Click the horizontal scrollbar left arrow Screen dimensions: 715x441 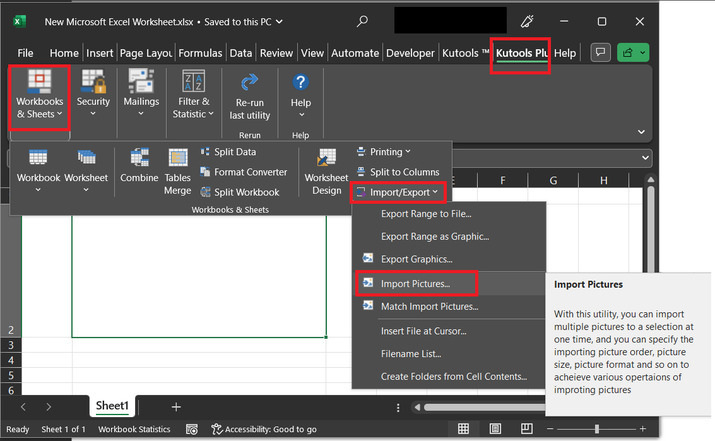pos(417,407)
